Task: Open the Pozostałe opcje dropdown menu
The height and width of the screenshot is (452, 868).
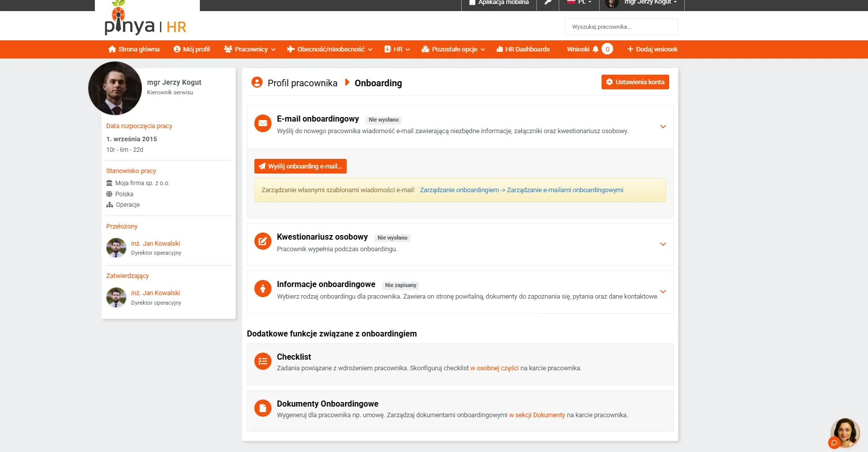Action: (453, 49)
